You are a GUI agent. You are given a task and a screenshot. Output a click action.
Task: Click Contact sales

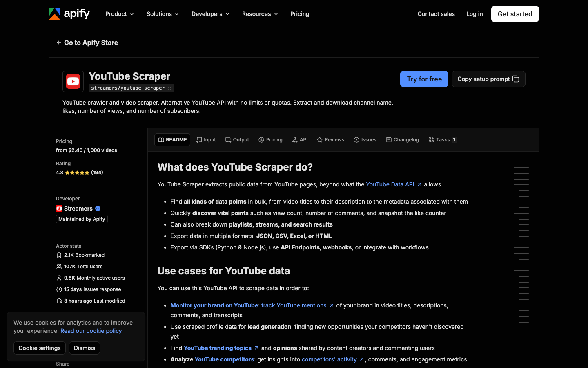click(436, 14)
